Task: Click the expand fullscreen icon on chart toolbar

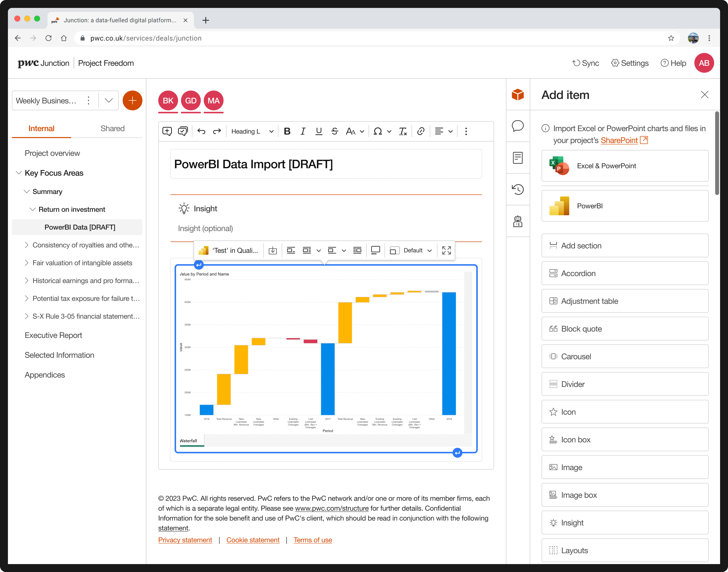Action: tap(446, 250)
